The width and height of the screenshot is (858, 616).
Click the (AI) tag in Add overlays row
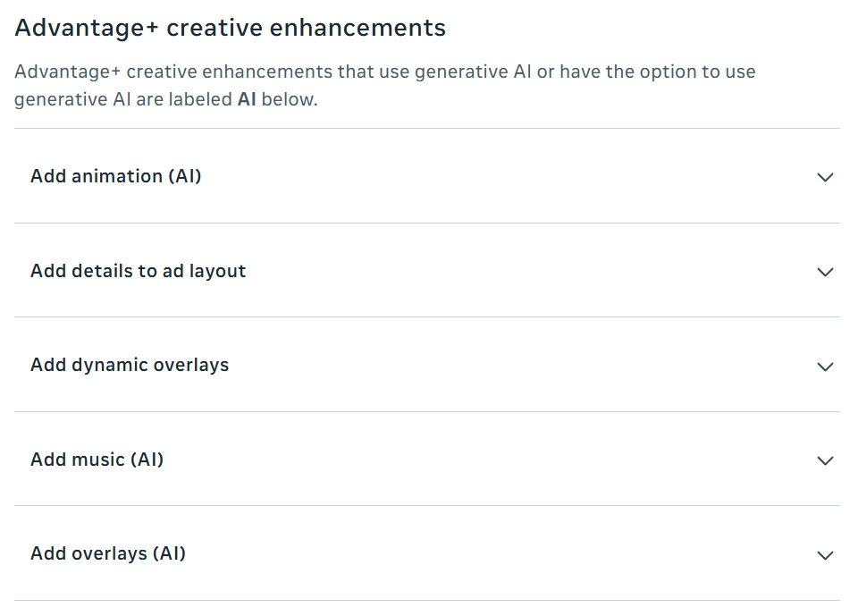click(169, 553)
